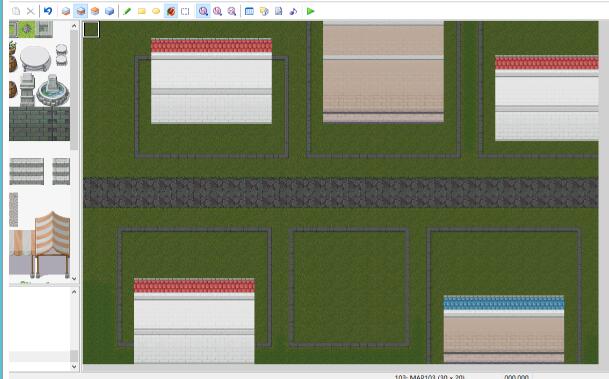Click the Delete X toolbar icon
Image resolution: width=609 pixels, height=379 pixels.
[x=30, y=11]
